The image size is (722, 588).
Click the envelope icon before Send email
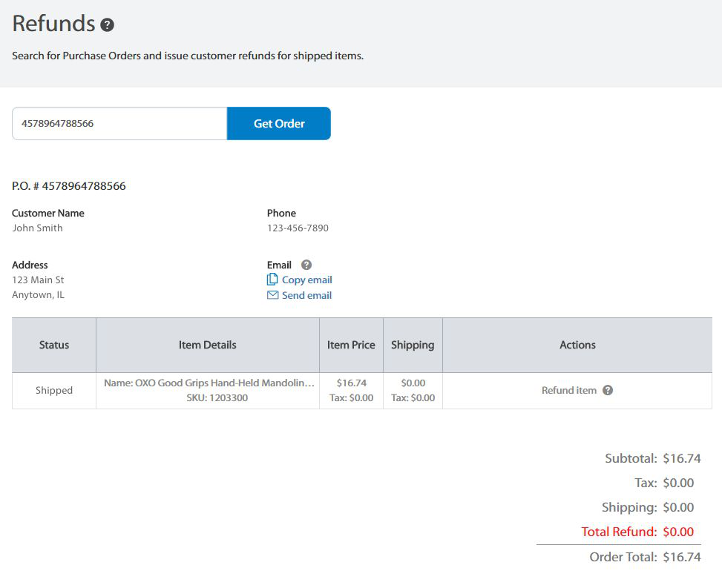(x=272, y=295)
